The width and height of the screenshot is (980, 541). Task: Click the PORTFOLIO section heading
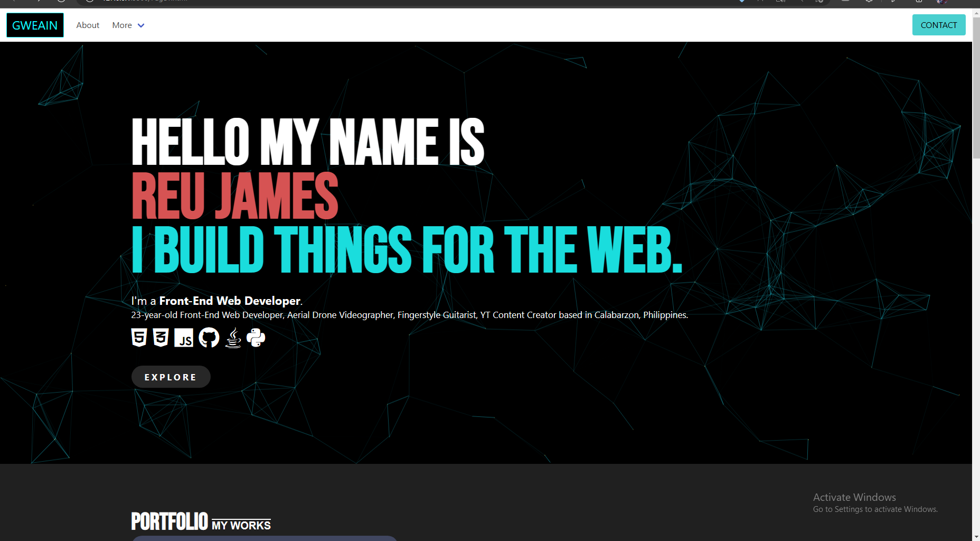169,521
